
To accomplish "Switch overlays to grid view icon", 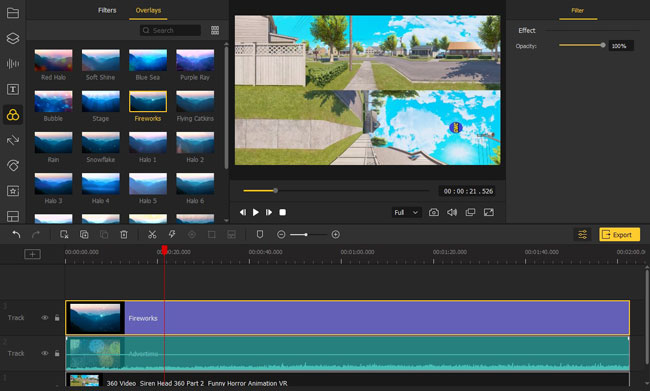I will point(215,30).
